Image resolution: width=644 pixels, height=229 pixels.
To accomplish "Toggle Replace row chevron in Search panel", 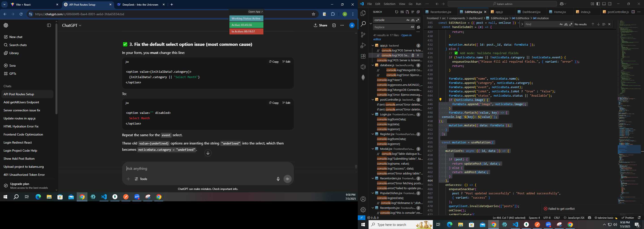I will coord(371,23).
